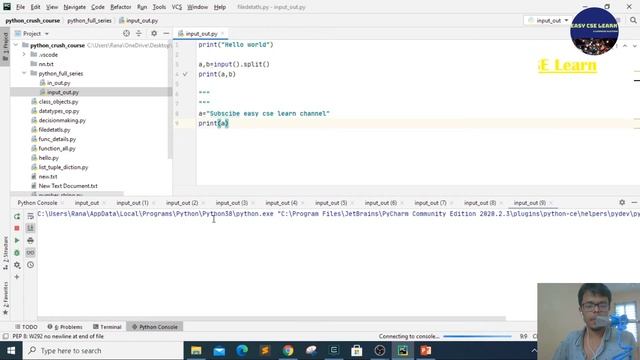Screen dimensions: 640x360
Task: Open the Project view dropdown
Action: 32,33
